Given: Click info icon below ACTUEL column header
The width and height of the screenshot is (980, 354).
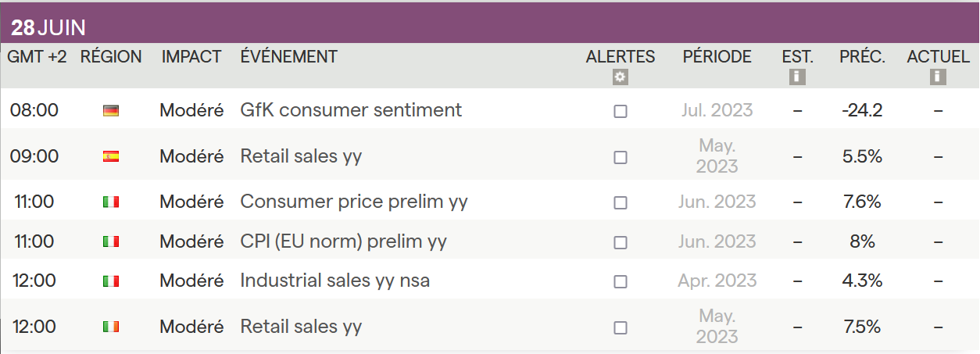Looking at the screenshot, I should [x=938, y=77].
